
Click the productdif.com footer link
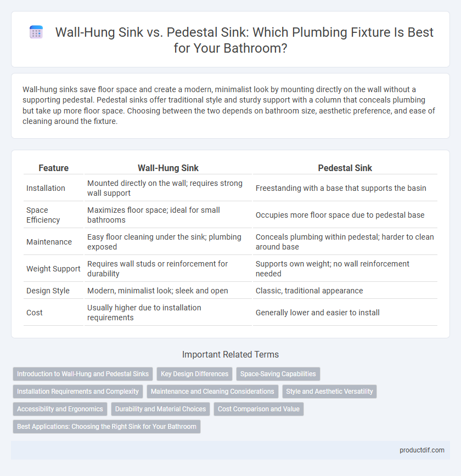422,450
